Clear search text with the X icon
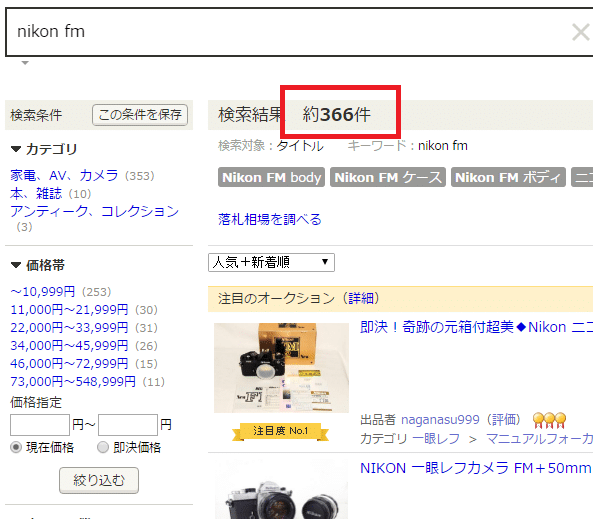 (580, 32)
